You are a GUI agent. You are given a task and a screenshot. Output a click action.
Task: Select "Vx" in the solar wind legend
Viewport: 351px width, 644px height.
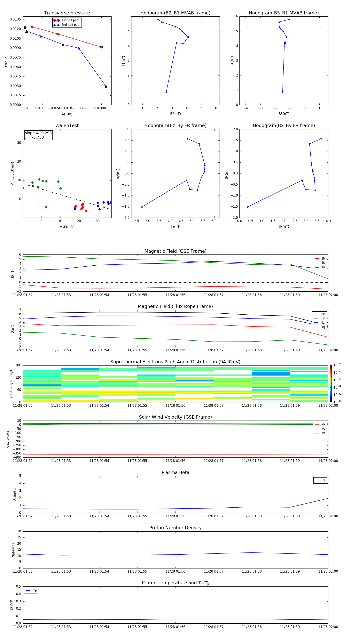(320, 424)
